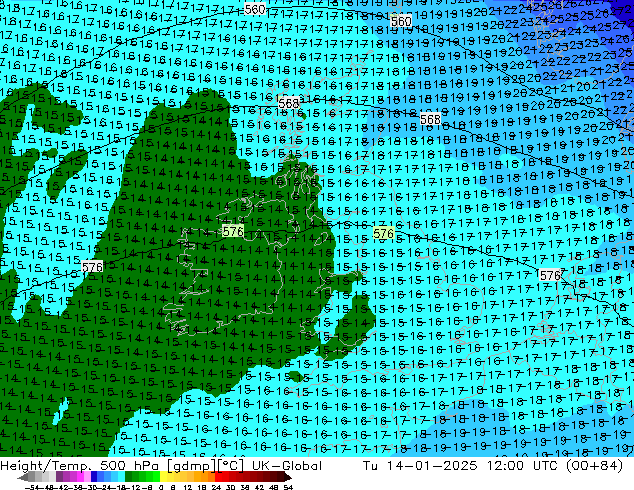This screenshot has width=634, height=490.
Task: Select the eastern 568 contour label
Action: [x=430, y=120]
